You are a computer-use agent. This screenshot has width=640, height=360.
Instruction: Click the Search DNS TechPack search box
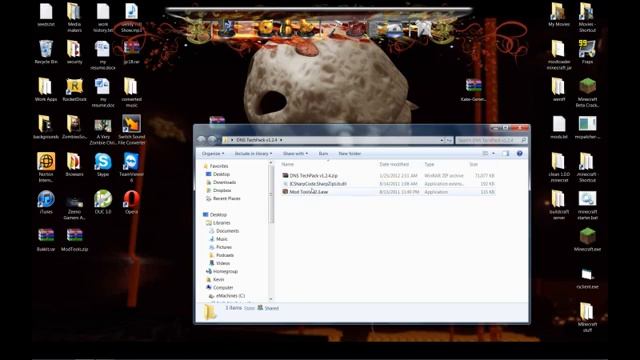pyautogui.click(x=491, y=140)
